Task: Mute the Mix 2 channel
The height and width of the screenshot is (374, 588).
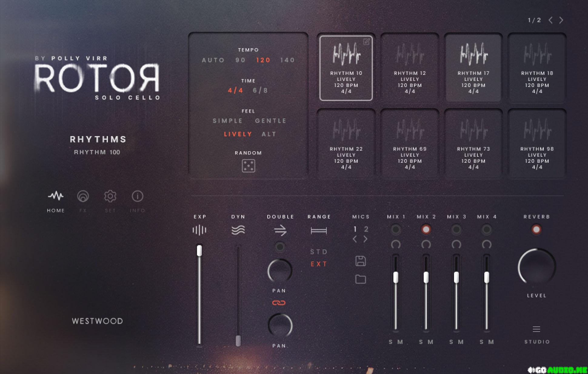Action: pyautogui.click(x=430, y=342)
